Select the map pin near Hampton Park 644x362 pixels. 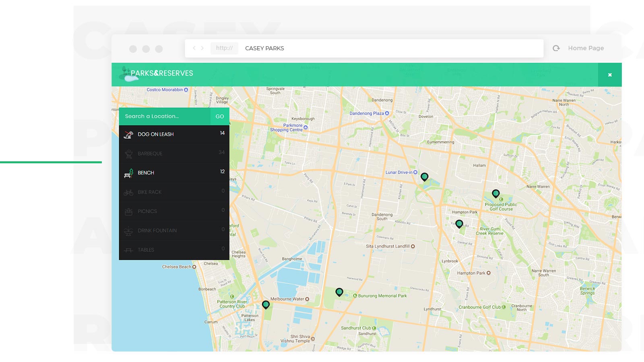click(459, 224)
